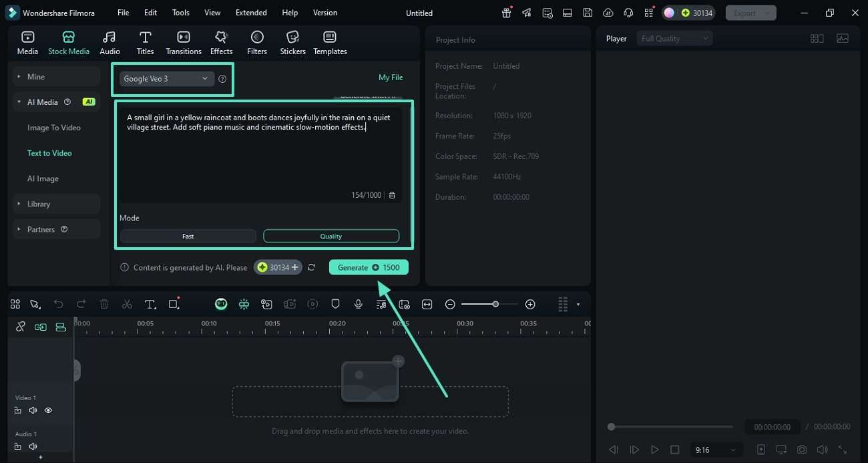Clear the prompt with trash icon
The height and width of the screenshot is (463, 868).
[x=392, y=195]
